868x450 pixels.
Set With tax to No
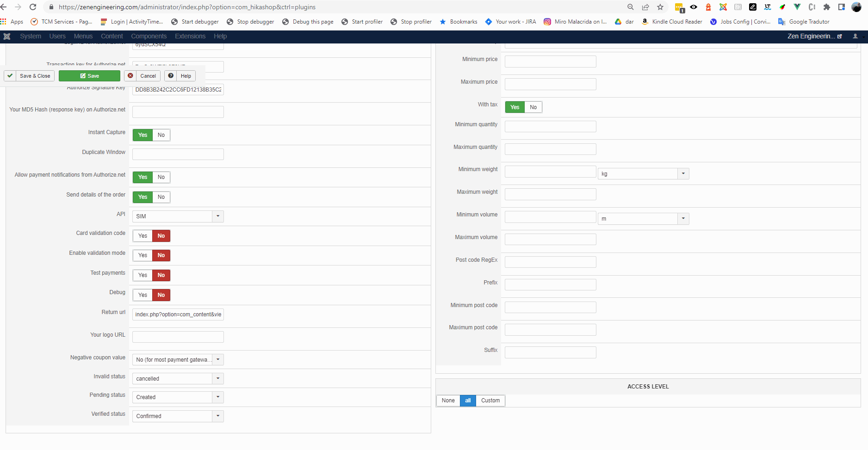533,107
